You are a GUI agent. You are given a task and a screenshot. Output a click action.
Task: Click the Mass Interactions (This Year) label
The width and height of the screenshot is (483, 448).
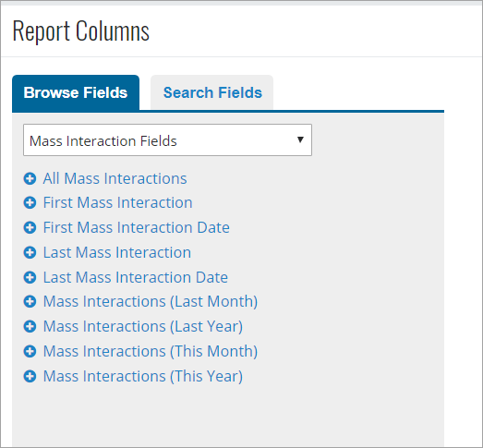pyautogui.click(x=143, y=376)
